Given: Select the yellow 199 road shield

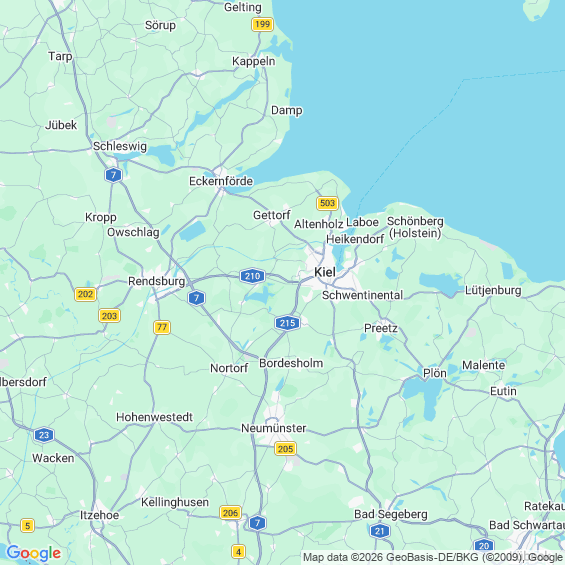Looking at the screenshot, I should coord(262,25).
